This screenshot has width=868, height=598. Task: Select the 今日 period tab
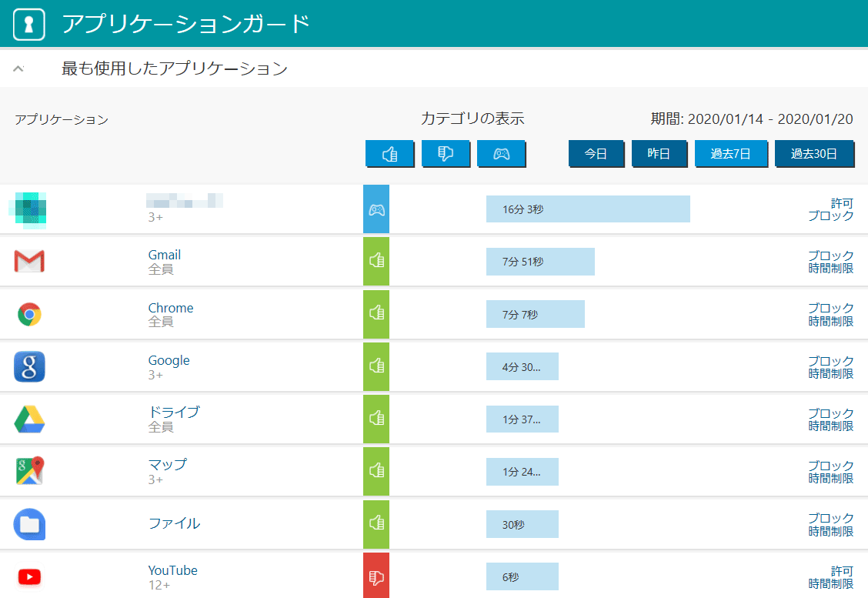point(596,154)
